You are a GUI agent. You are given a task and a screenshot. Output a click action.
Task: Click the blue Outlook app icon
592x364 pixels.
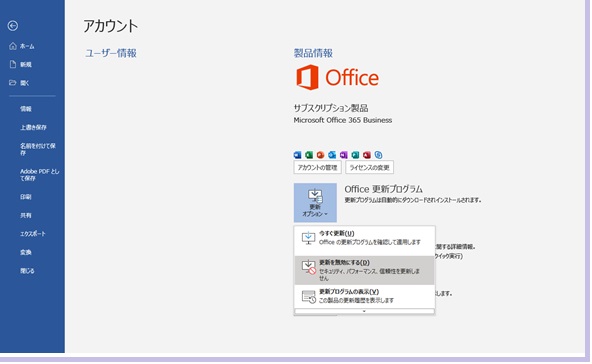pyautogui.click(x=332, y=155)
